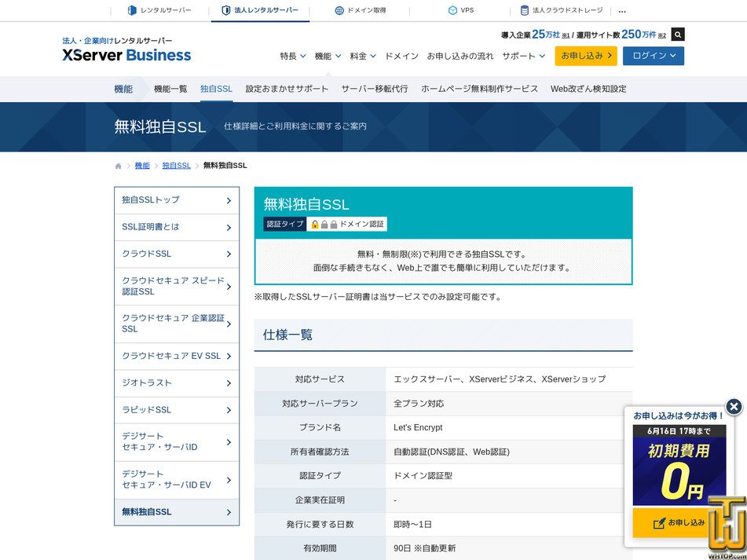Expand the 特長 dropdown menu
The image size is (747, 560).
point(292,57)
